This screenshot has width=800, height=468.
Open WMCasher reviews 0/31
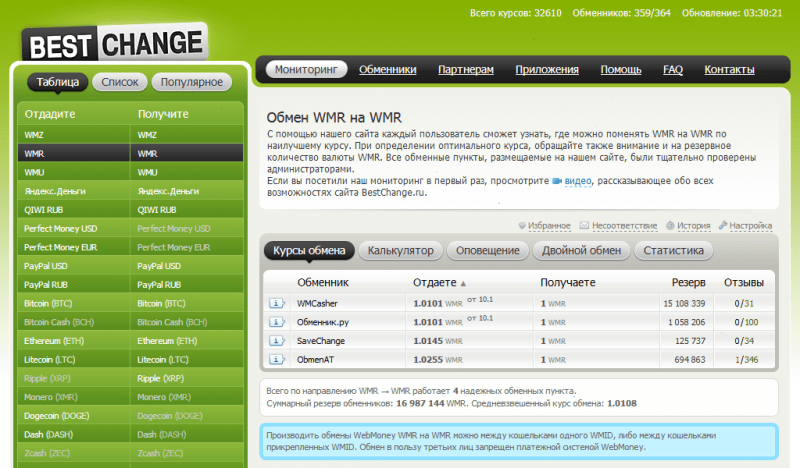coord(744,304)
